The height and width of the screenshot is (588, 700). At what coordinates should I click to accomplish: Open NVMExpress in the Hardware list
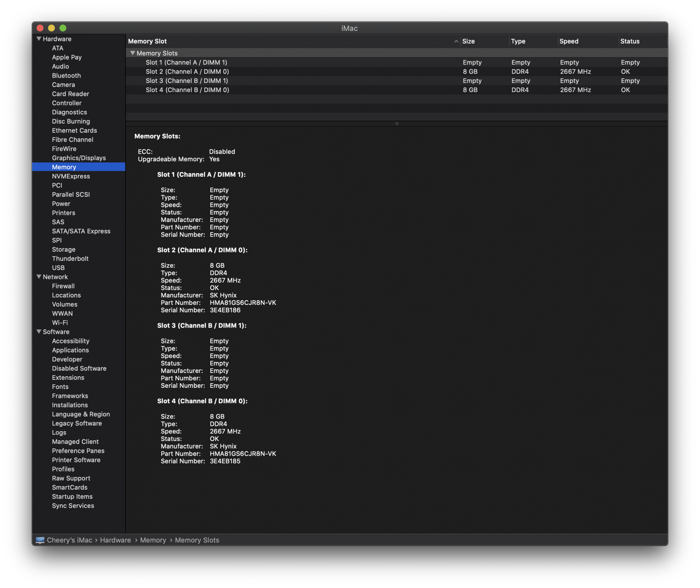[71, 176]
